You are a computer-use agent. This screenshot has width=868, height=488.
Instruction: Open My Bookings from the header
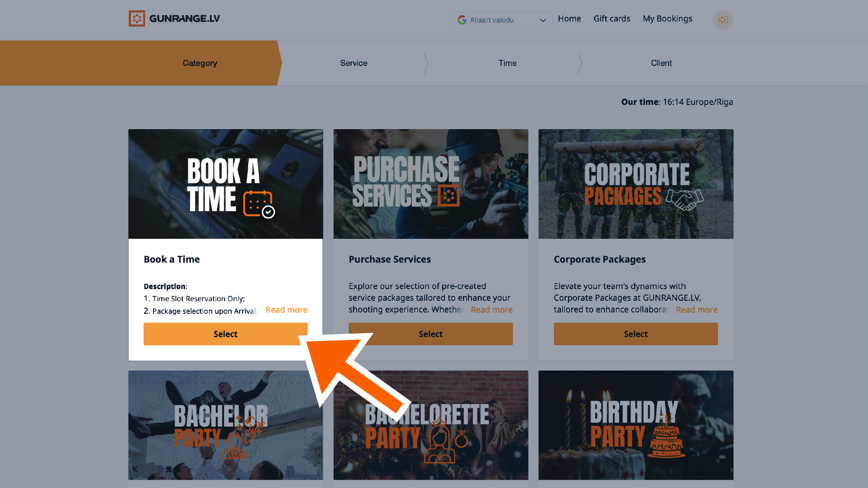tap(667, 19)
